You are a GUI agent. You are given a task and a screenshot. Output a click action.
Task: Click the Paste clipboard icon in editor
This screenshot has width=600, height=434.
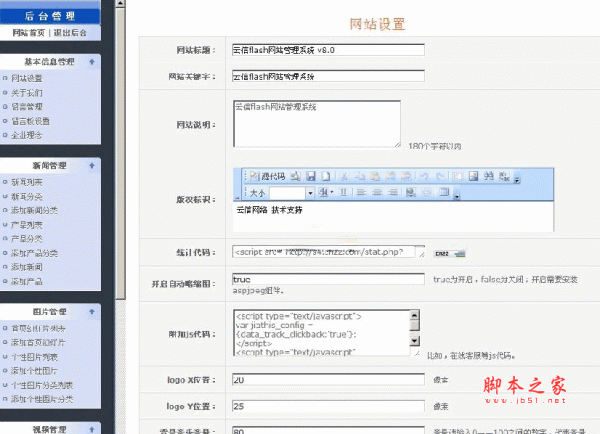pos(375,176)
